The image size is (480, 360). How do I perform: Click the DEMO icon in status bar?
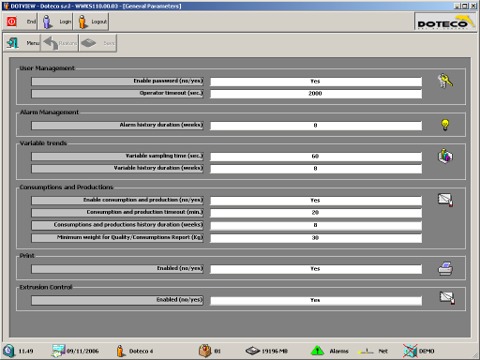pyautogui.click(x=410, y=351)
